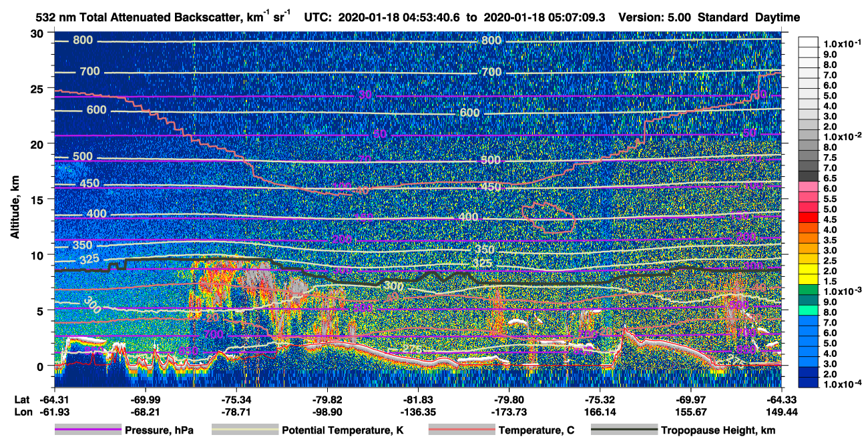Click the start time '2020-01-18 04:53:40.6'
Screen dimensions: 868x445
(x=400, y=17)
